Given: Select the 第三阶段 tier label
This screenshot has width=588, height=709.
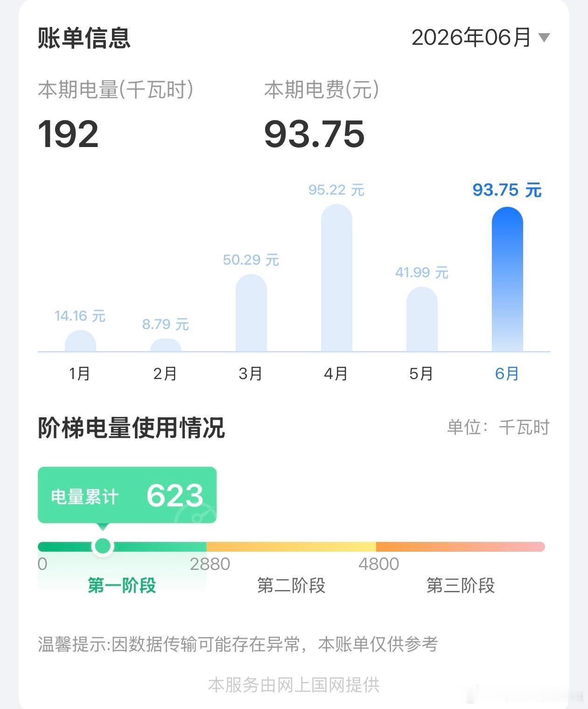Looking at the screenshot, I should coord(461,585).
